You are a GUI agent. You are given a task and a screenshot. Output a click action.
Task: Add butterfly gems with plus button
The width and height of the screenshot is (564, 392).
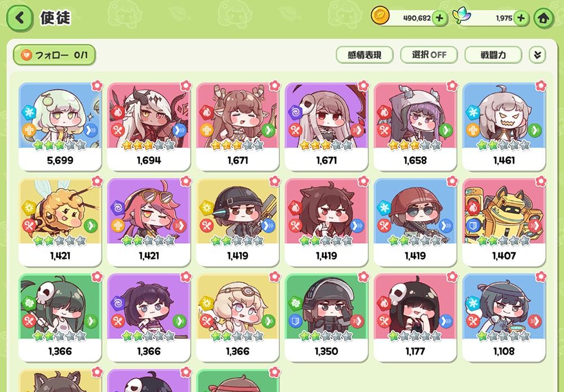(521, 17)
